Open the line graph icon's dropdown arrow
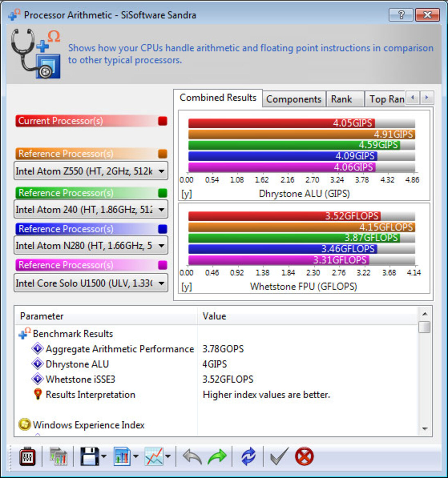The width and height of the screenshot is (448, 478). [x=168, y=456]
